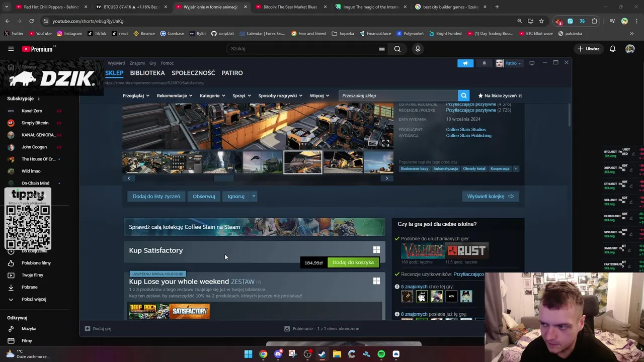Open the Na liście życzeń wishlist link
This screenshot has height=362, width=644.
click(500, 96)
